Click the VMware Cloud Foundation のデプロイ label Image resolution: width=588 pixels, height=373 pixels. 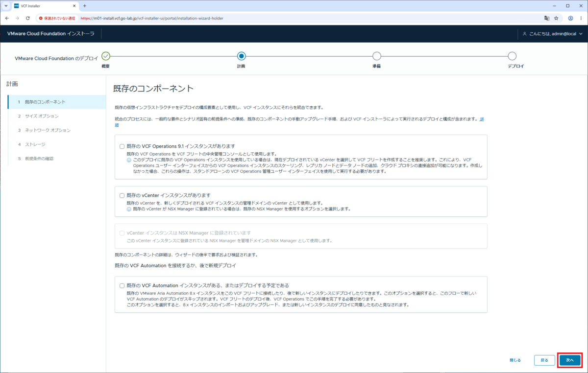[x=56, y=58]
